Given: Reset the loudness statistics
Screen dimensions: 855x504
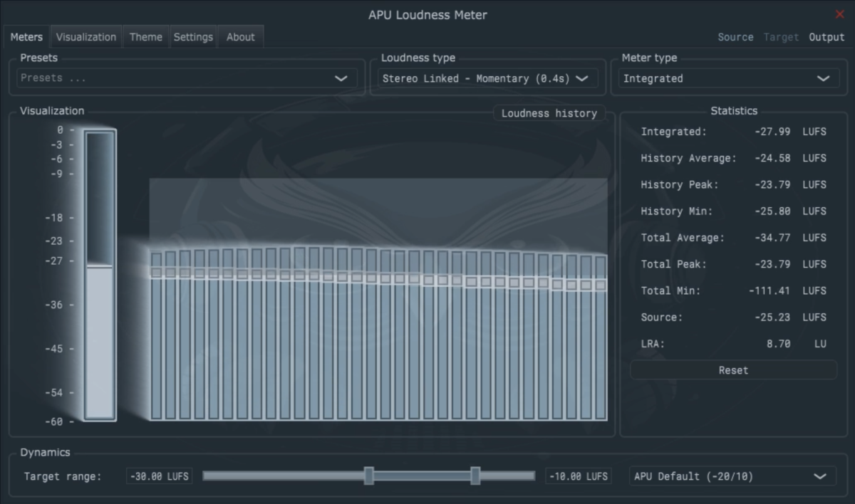Looking at the screenshot, I should coord(733,370).
